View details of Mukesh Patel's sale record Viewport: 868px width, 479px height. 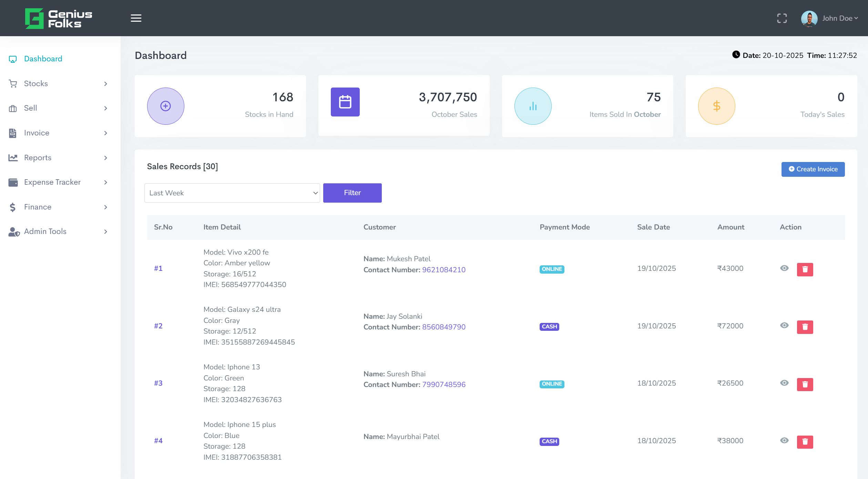pyautogui.click(x=785, y=268)
